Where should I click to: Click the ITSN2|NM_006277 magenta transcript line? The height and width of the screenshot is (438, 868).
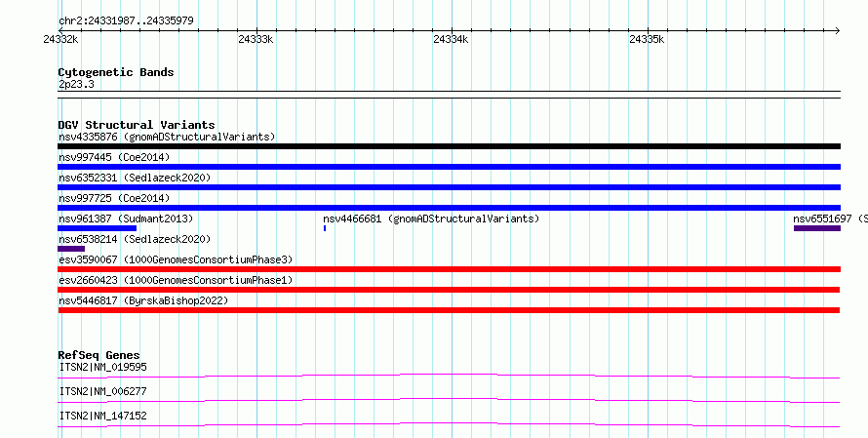tap(449, 400)
